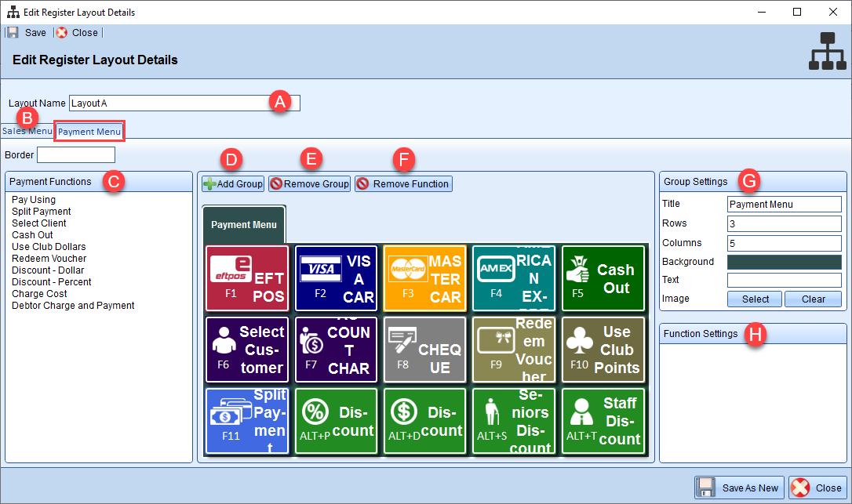Select the Split Payment F11 tile
This screenshot has width=852, height=504.
click(x=247, y=421)
